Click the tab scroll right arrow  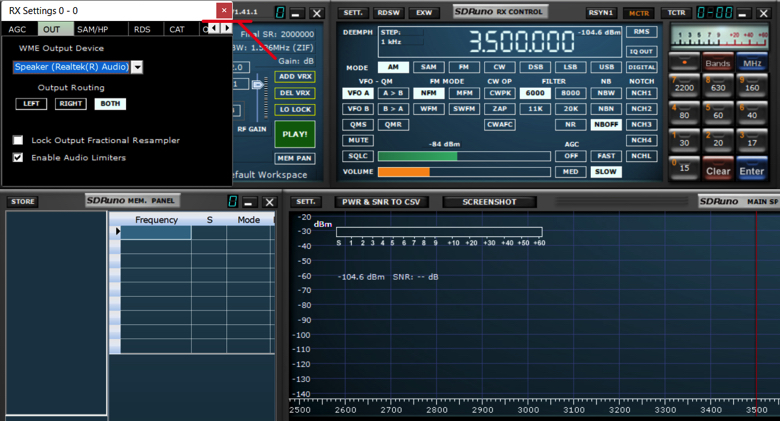[226, 28]
